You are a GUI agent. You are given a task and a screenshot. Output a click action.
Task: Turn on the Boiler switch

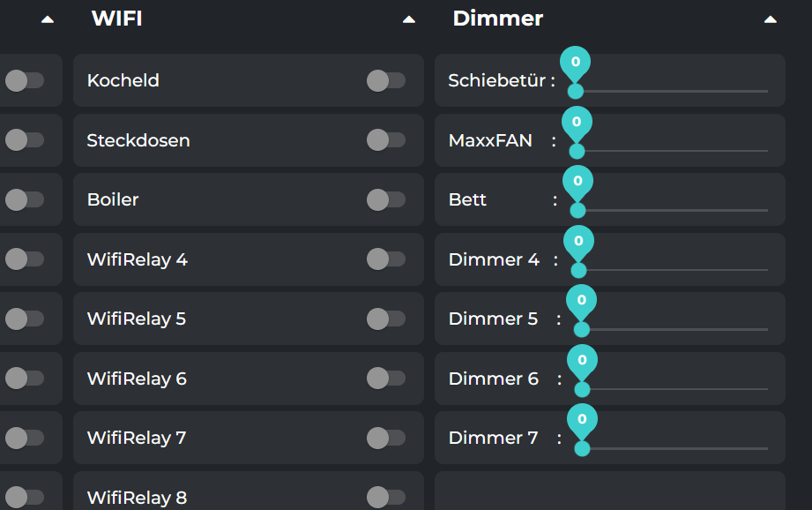click(385, 199)
